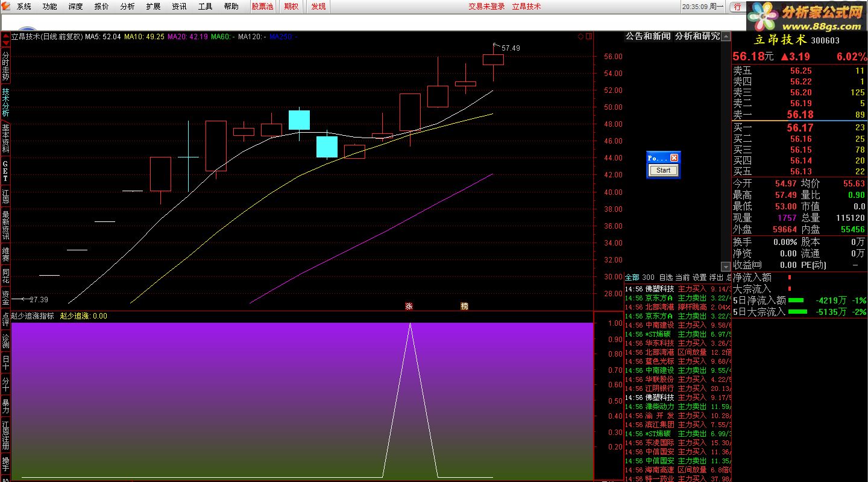Open the 暴力 side tab
The width and height of the screenshot is (868, 482).
point(5,407)
